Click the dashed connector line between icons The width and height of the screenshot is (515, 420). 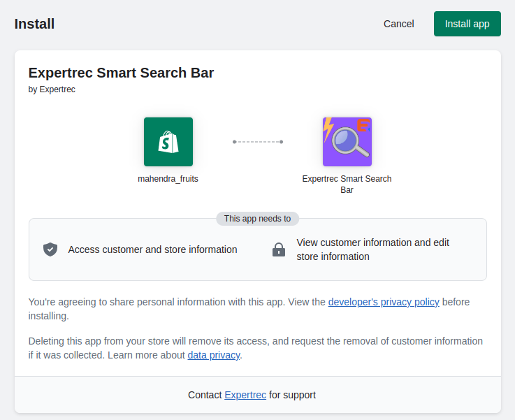(x=257, y=142)
